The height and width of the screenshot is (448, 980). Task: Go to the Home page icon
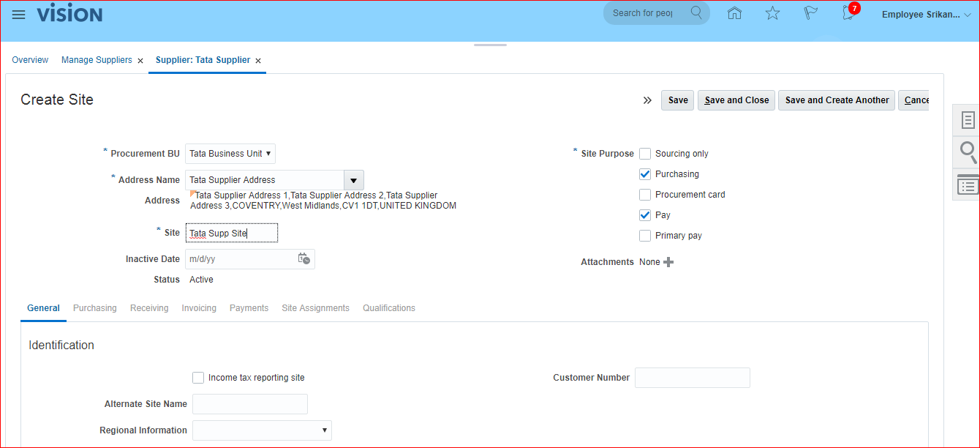coord(734,13)
